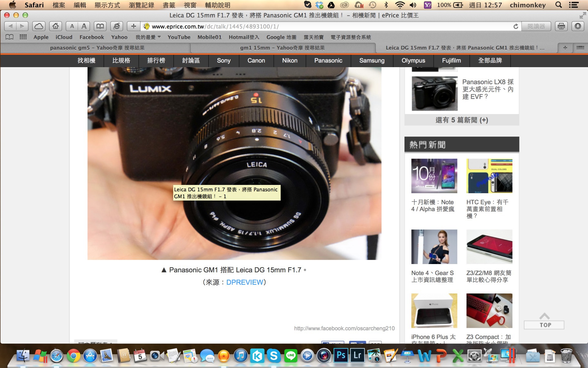Viewport: 588px width, 368px height.
Task: Launch Lightroom from the Dock
Action: [x=357, y=355]
